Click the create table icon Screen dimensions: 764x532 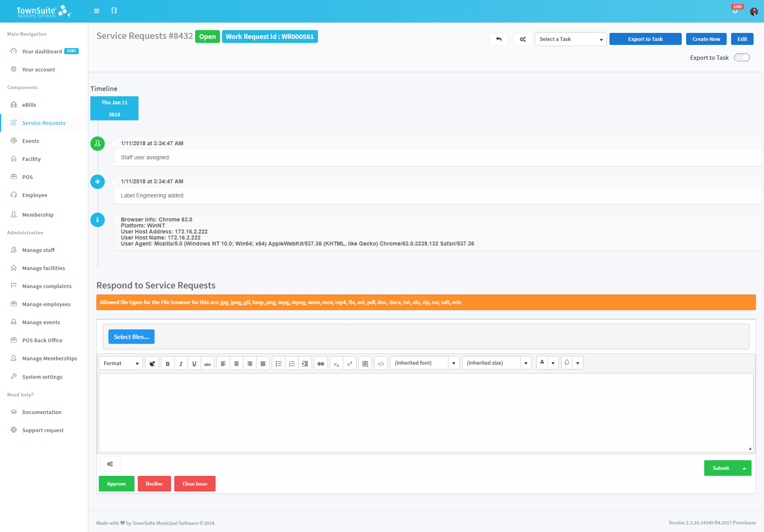[365, 363]
